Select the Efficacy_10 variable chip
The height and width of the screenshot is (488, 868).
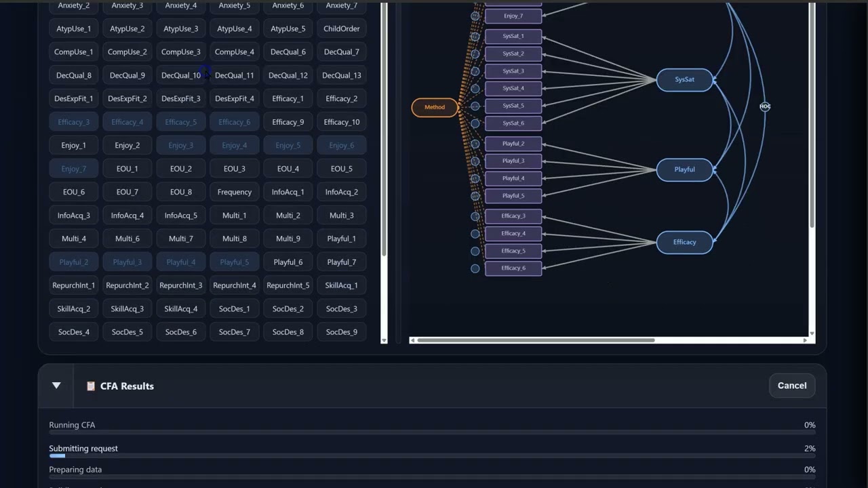pos(342,122)
